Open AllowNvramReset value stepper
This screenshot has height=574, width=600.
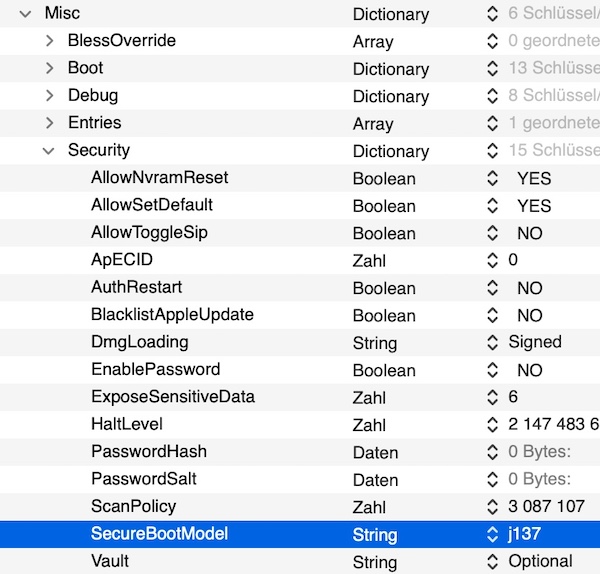[491, 179]
